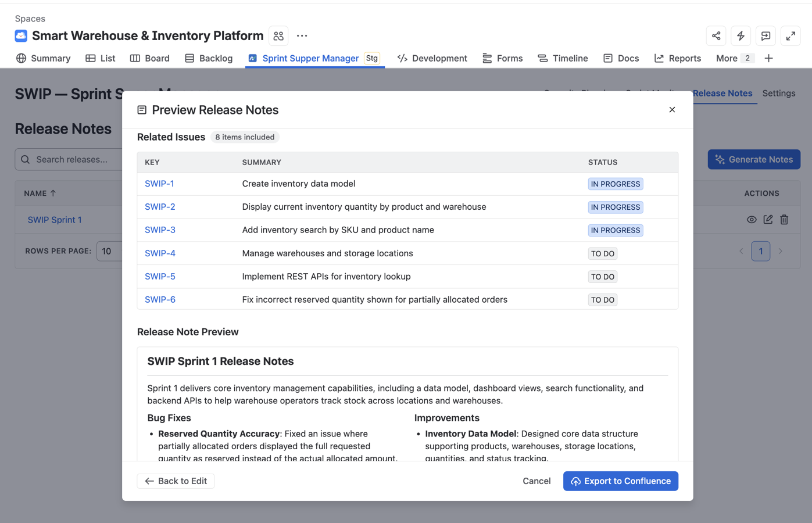Screen dimensions: 812x523
Task: Sort by Name column arrow
Action: tap(53, 193)
